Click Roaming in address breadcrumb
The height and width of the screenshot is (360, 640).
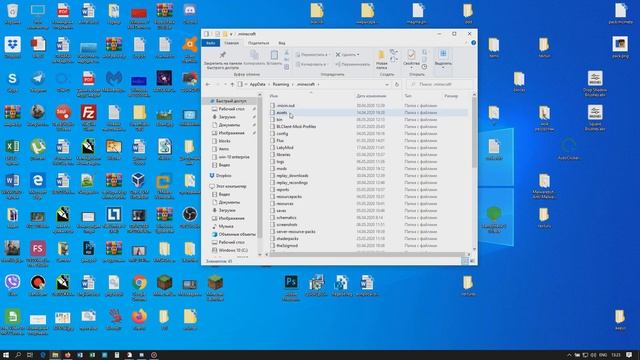pos(280,84)
